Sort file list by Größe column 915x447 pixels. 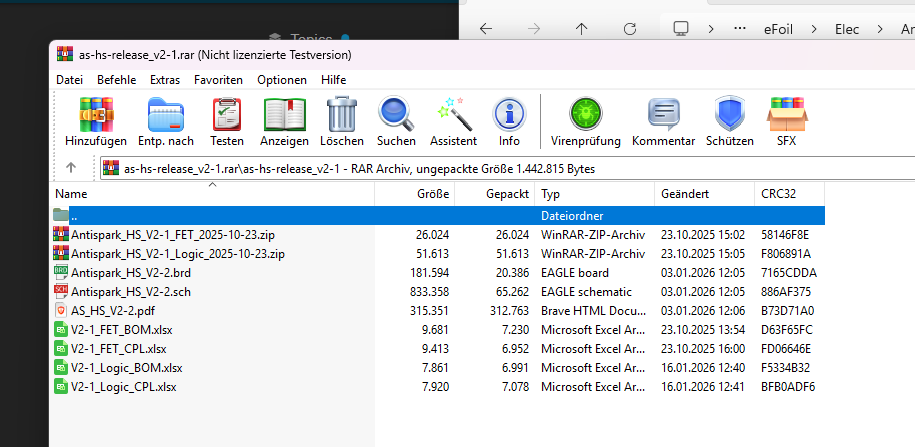click(x=432, y=193)
